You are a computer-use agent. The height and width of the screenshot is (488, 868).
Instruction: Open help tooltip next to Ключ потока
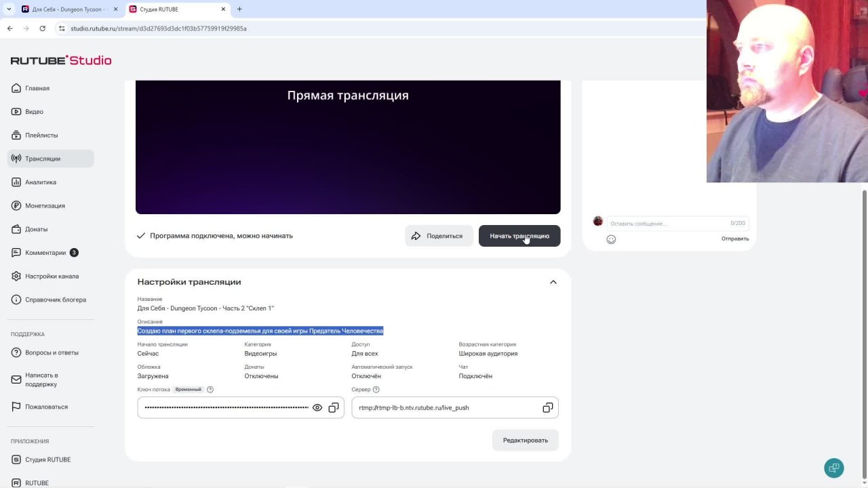[x=210, y=390]
